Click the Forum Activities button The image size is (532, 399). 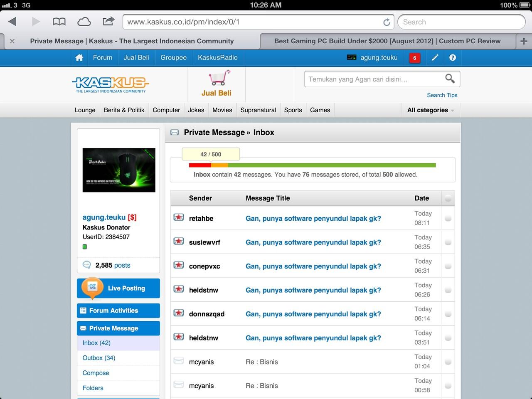coord(118,310)
